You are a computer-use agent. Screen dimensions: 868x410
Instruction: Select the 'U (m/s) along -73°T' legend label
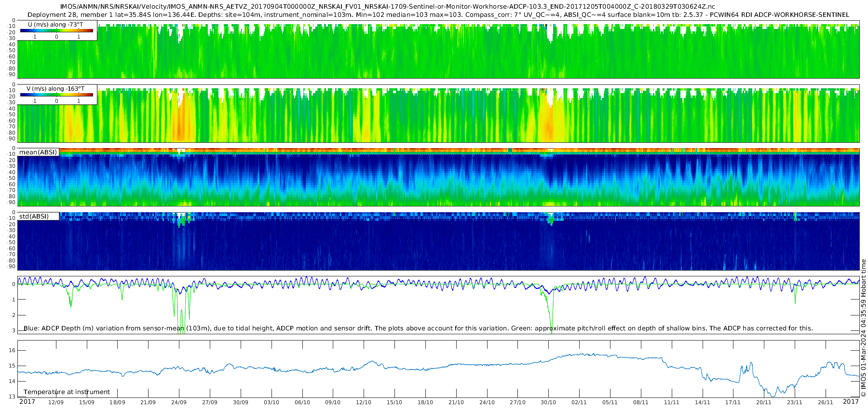pos(55,25)
